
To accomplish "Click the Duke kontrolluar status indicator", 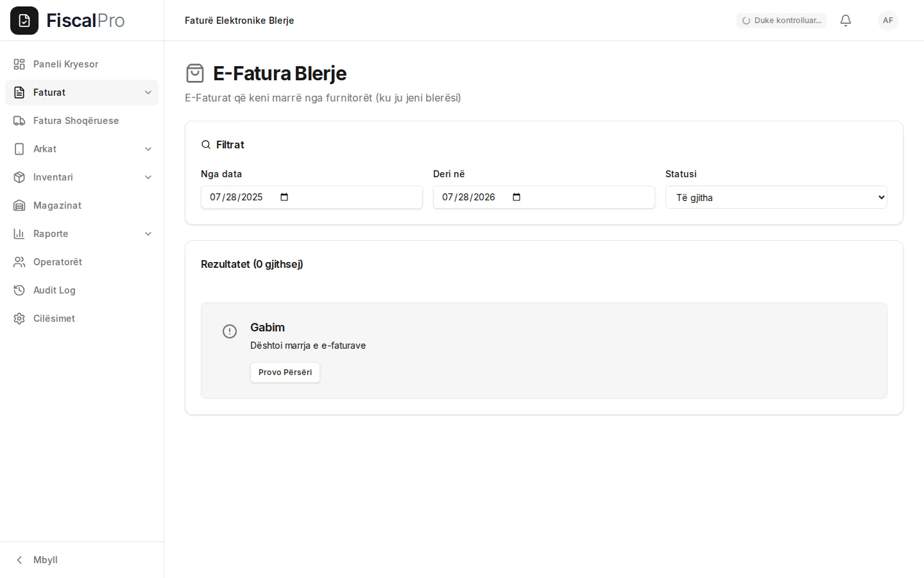I will 782,21.
